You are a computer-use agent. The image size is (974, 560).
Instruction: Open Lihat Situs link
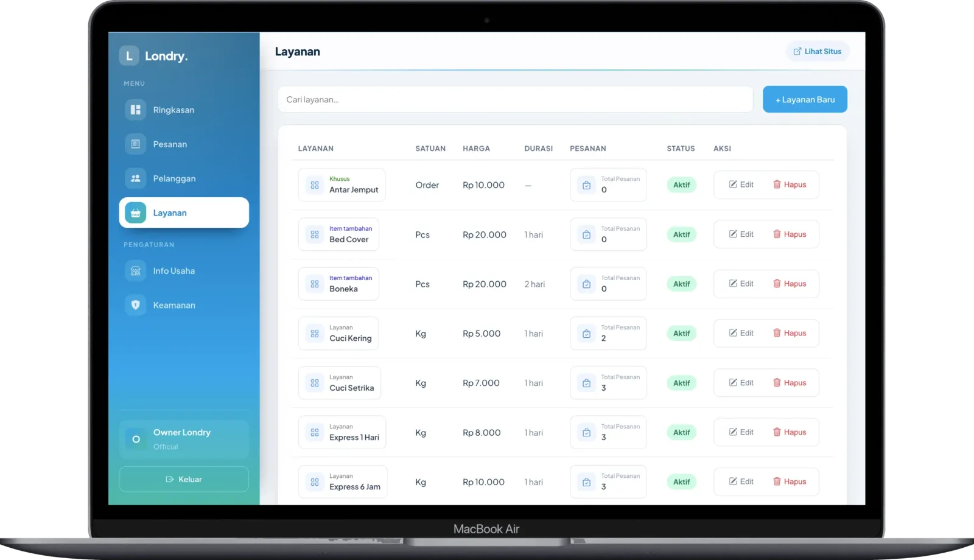click(x=818, y=51)
